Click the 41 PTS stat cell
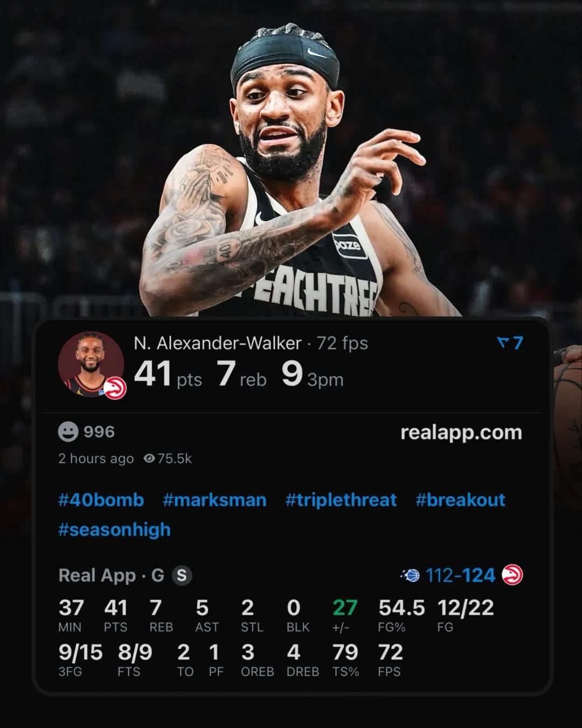 (x=116, y=615)
